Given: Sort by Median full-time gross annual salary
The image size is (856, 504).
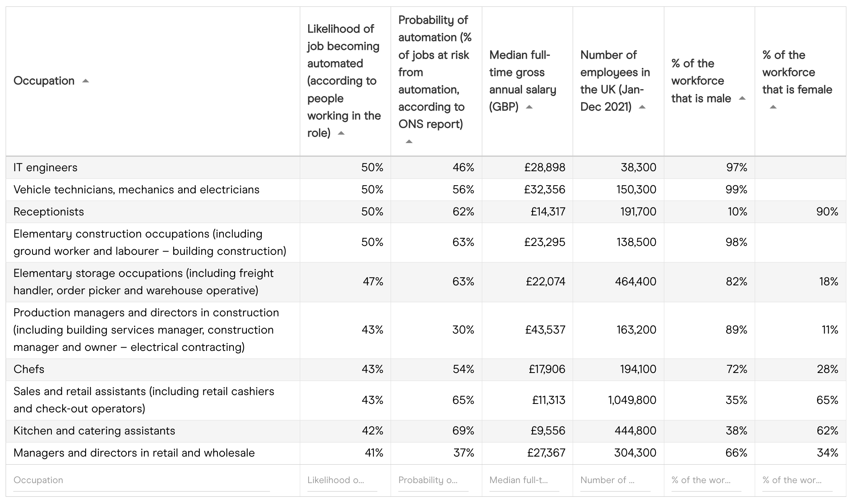Looking at the screenshot, I should click(529, 107).
